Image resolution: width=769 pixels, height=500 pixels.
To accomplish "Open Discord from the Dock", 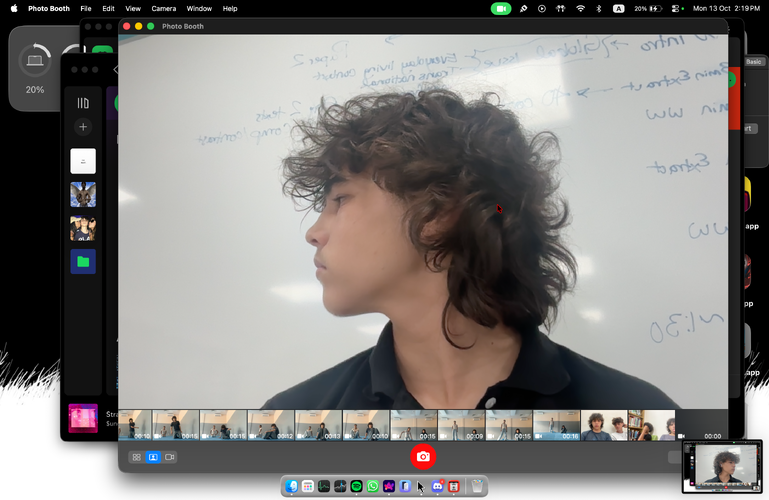I will click(437, 486).
